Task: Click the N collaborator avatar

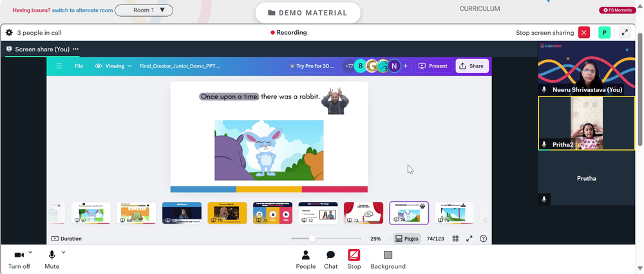Action: click(394, 66)
